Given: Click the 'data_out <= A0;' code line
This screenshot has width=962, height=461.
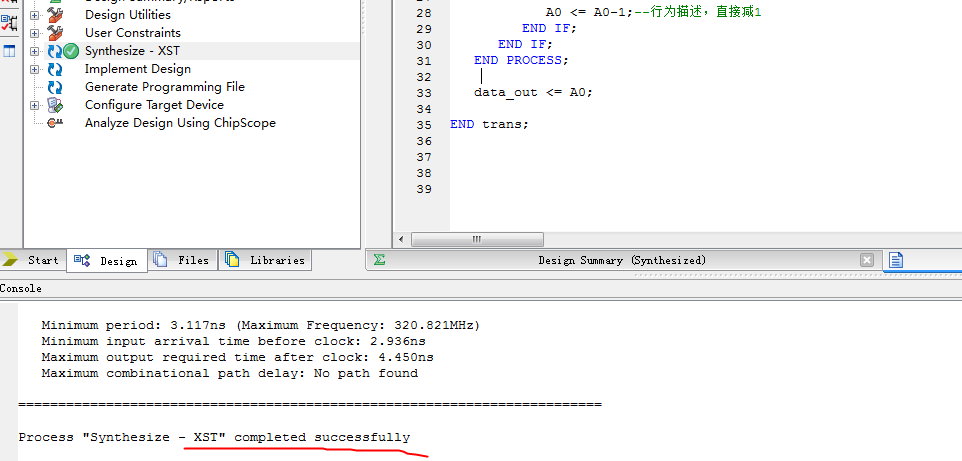Looking at the screenshot, I should click(x=533, y=92).
